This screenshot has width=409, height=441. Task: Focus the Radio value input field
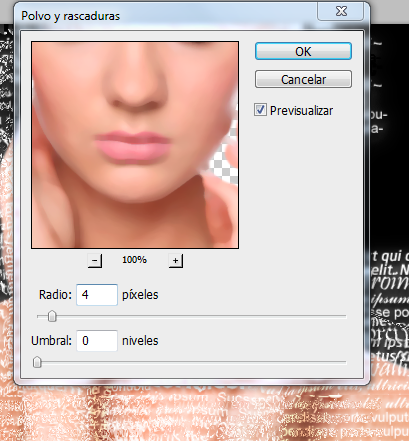pos(97,295)
